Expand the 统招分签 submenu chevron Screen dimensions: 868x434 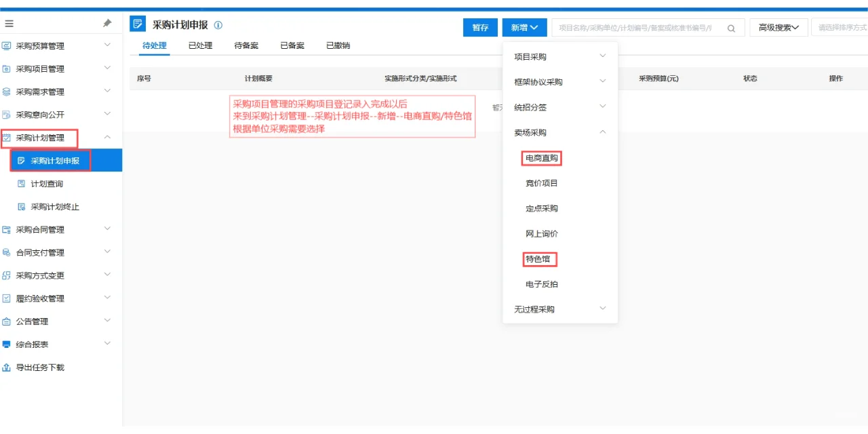603,106
